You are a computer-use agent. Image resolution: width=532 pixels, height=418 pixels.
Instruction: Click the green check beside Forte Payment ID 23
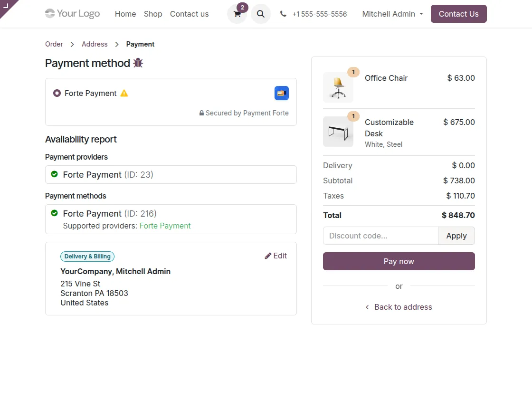point(54,174)
